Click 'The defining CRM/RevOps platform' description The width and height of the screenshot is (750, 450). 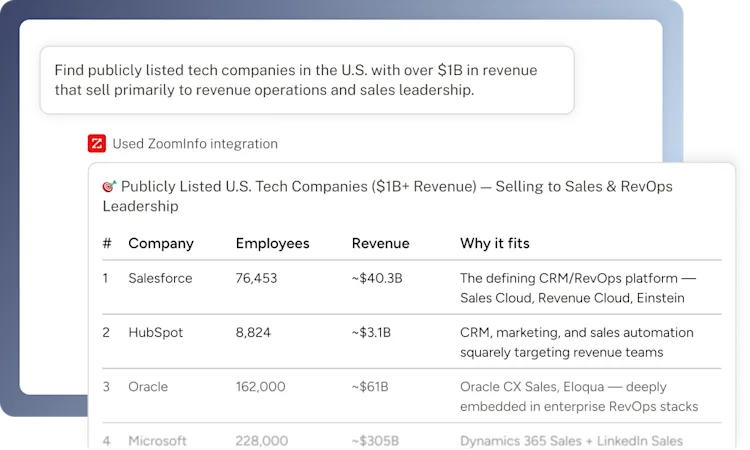pos(578,288)
